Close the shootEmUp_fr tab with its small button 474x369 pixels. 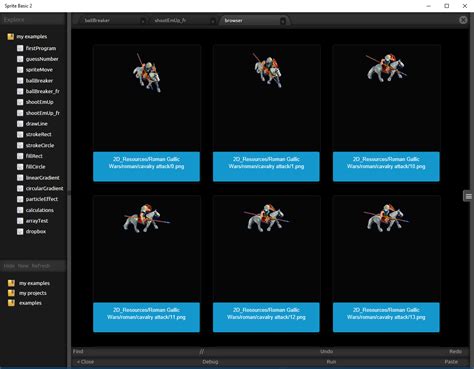pos(213,21)
